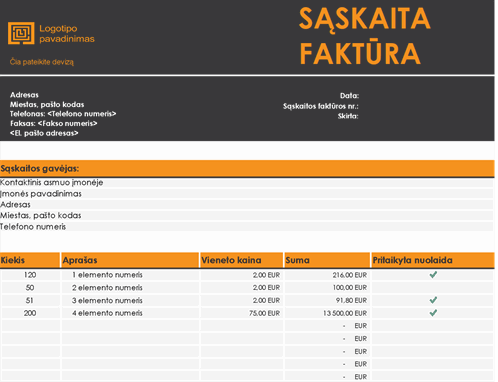Screen dimensions: 498x382
Task: Click quantity cell '50'
Action: click(31, 287)
